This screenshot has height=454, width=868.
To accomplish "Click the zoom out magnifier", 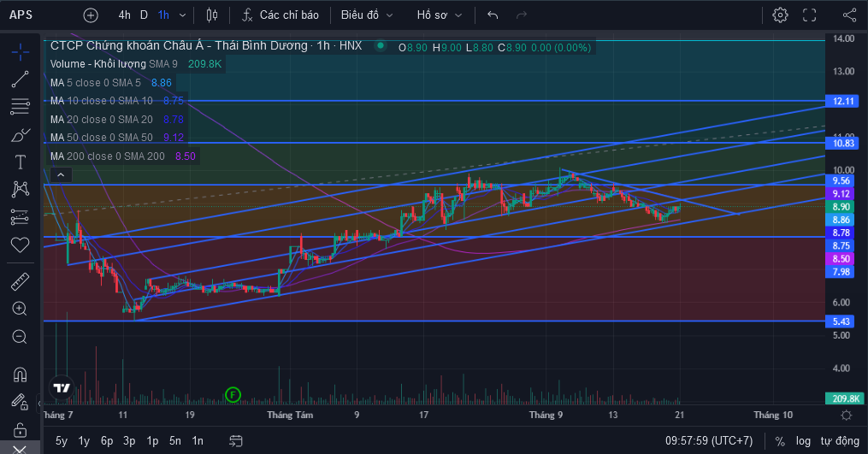I will (20, 337).
